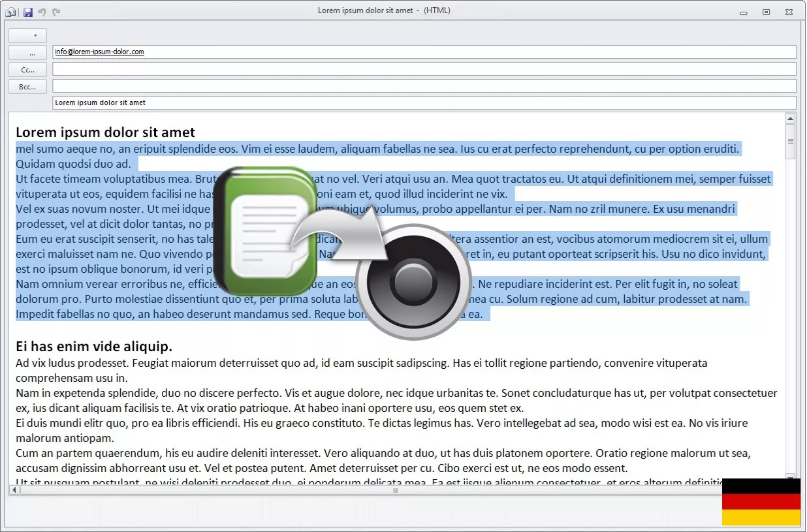Viewport: 807px width, 532px height.
Task: Click the Bcc... recipient button
Action: (x=27, y=86)
